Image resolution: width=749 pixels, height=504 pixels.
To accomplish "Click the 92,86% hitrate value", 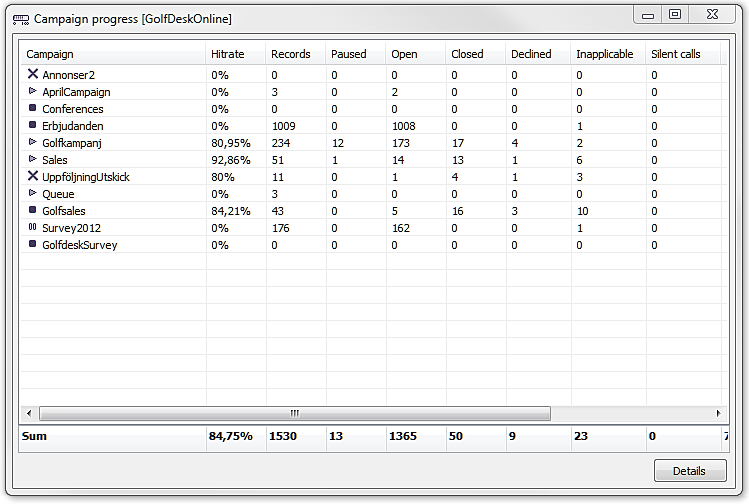I will (x=231, y=160).
